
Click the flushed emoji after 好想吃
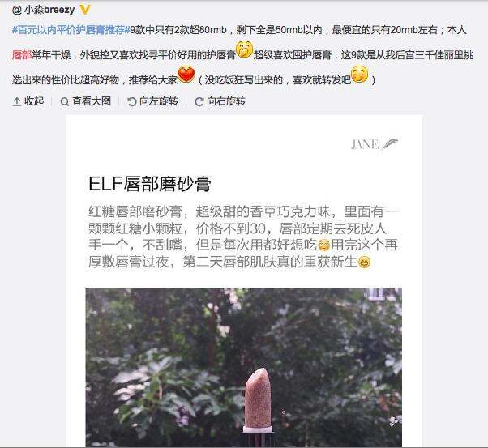[323, 245]
